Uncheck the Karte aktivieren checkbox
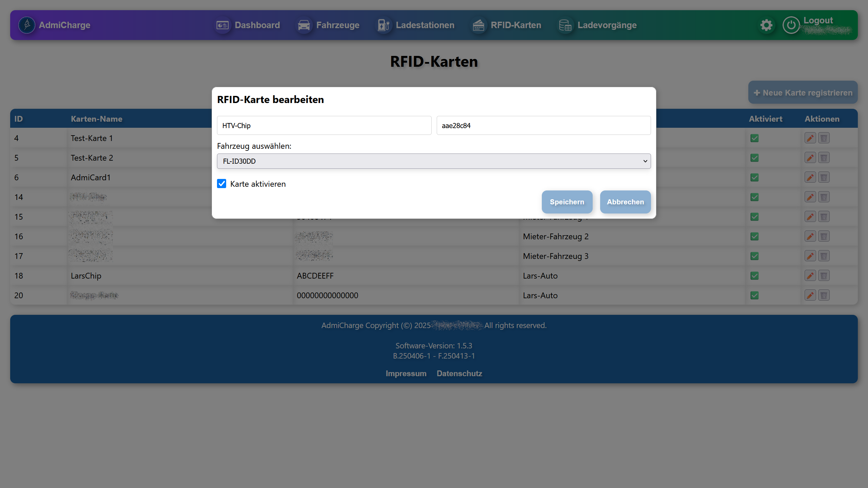 coord(221,184)
